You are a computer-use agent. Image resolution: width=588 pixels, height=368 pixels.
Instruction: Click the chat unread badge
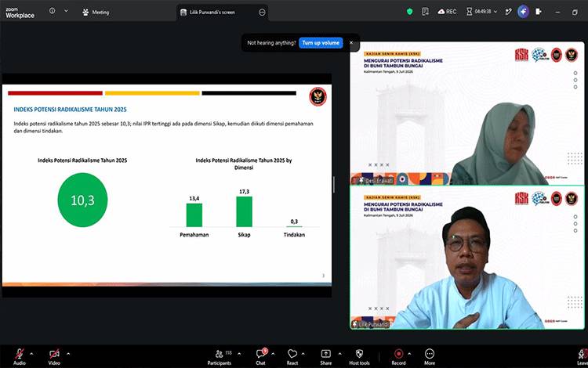tap(265, 351)
